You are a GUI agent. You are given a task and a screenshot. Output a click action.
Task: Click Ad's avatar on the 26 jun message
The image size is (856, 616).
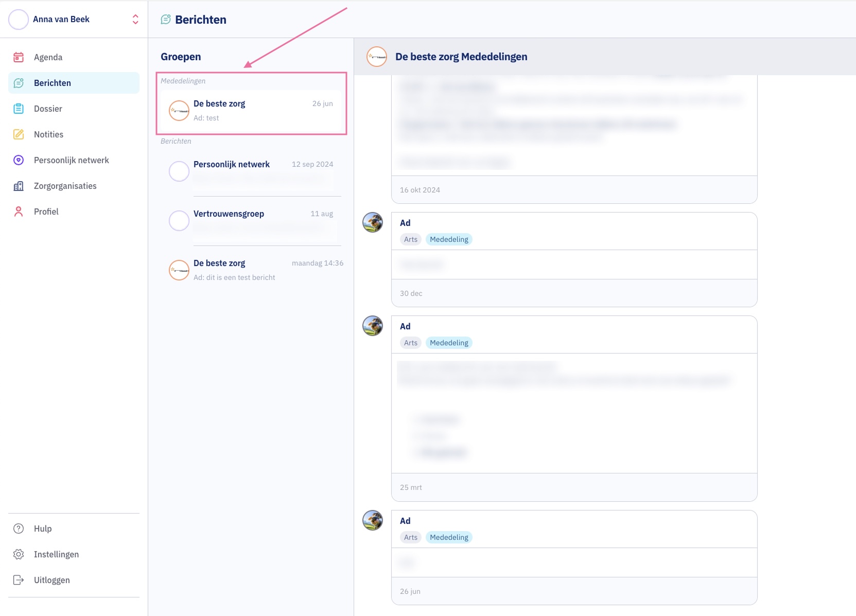[x=373, y=520]
